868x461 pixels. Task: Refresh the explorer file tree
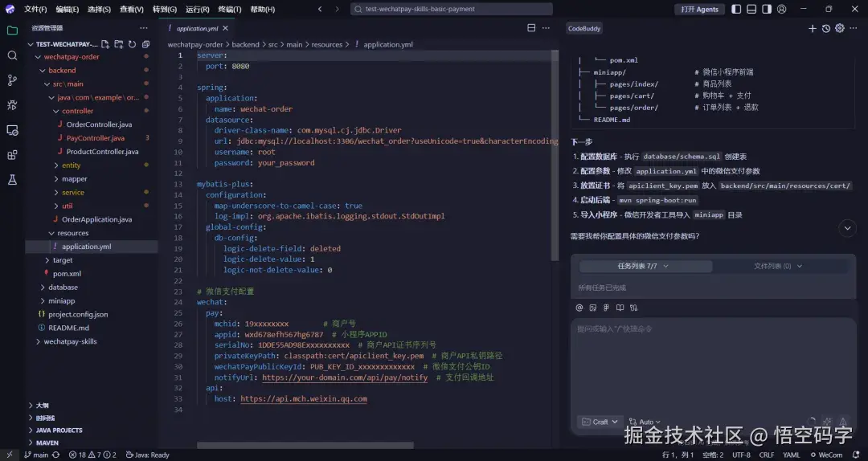133,44
